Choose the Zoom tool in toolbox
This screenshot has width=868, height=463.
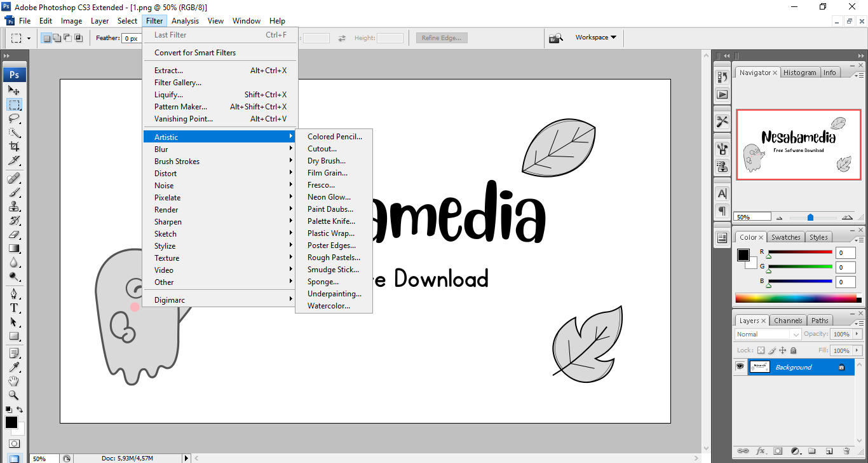[x=14, y=395]
